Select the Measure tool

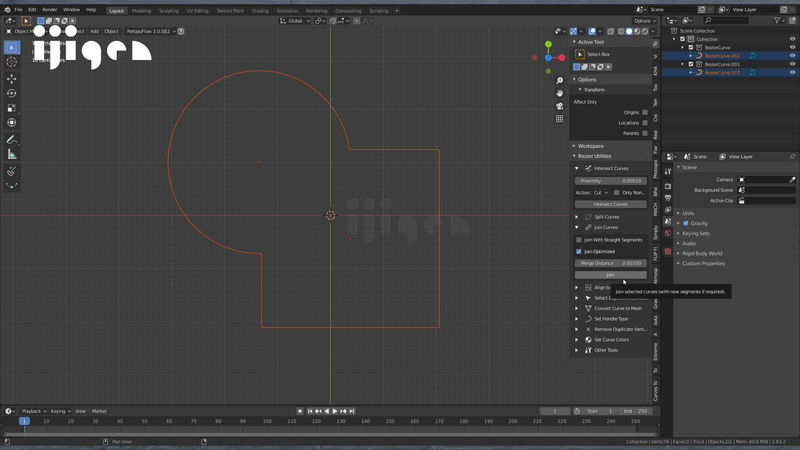point(12,155)
